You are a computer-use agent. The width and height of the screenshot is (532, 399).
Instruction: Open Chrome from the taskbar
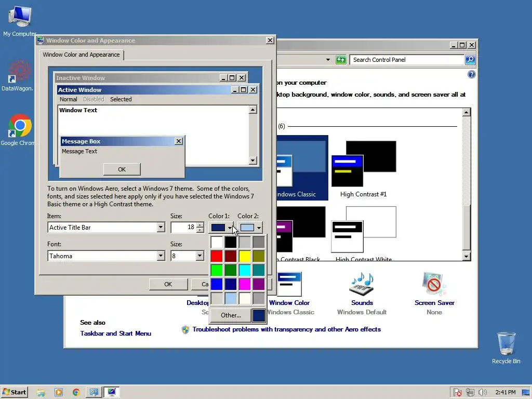(x=76, y=392)
